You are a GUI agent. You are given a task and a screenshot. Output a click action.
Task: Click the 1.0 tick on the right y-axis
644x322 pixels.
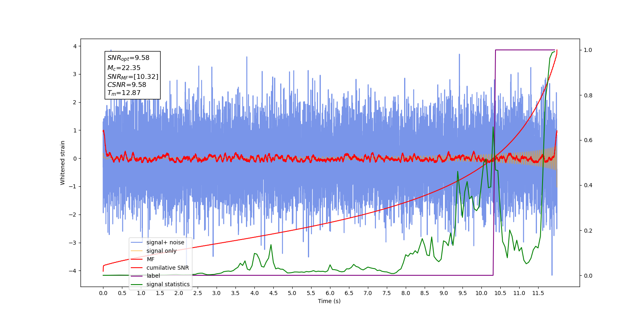click(x=588, y=50)
